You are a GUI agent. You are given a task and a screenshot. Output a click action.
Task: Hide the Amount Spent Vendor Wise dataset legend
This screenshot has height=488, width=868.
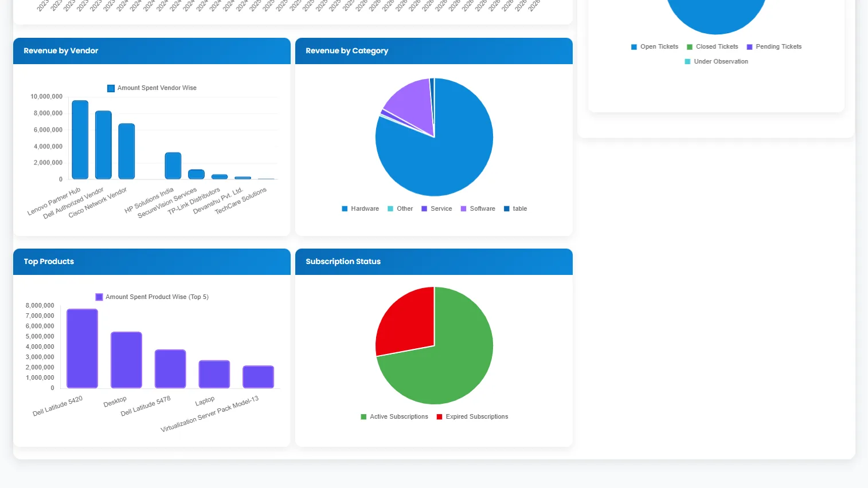coord(152,88)
